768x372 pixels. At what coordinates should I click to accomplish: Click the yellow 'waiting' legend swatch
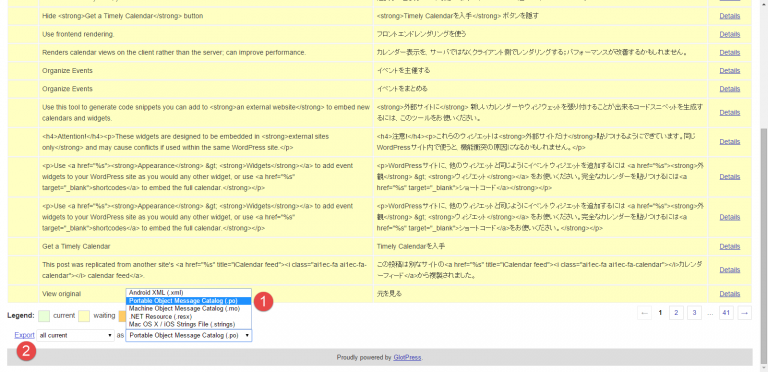[x=84, y=316]
